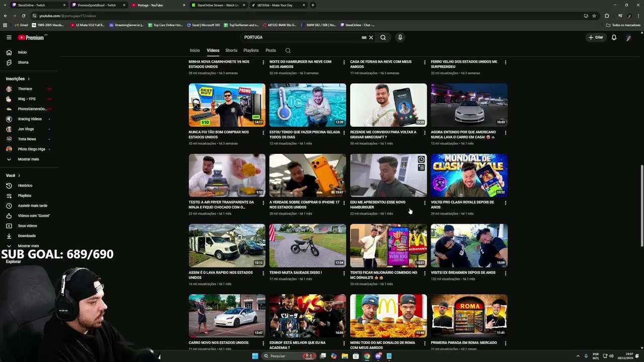Switch to the channel Posts tab

coord(271,50)
